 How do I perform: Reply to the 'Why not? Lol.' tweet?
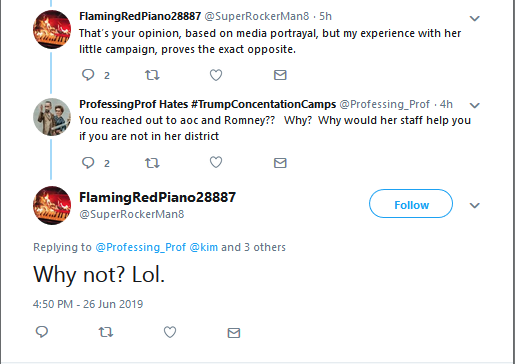(x=42, y=332)
